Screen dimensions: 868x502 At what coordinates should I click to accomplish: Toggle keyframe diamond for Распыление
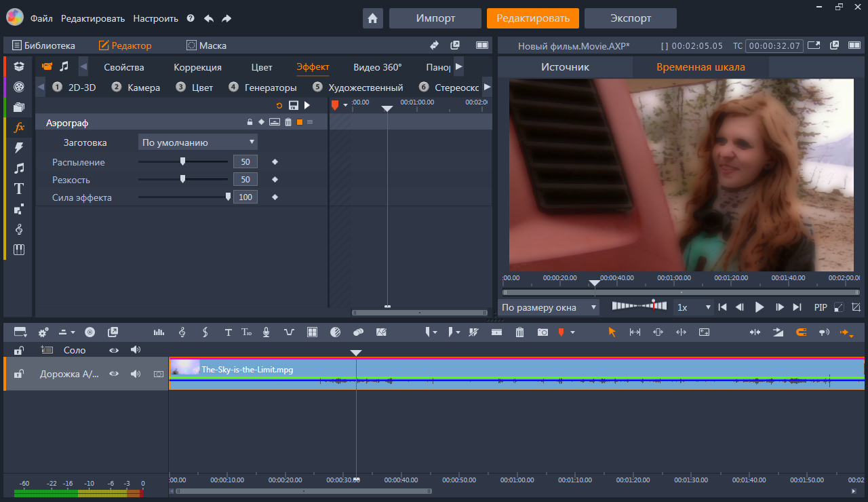pyautogui.click(x=275, y=162)
